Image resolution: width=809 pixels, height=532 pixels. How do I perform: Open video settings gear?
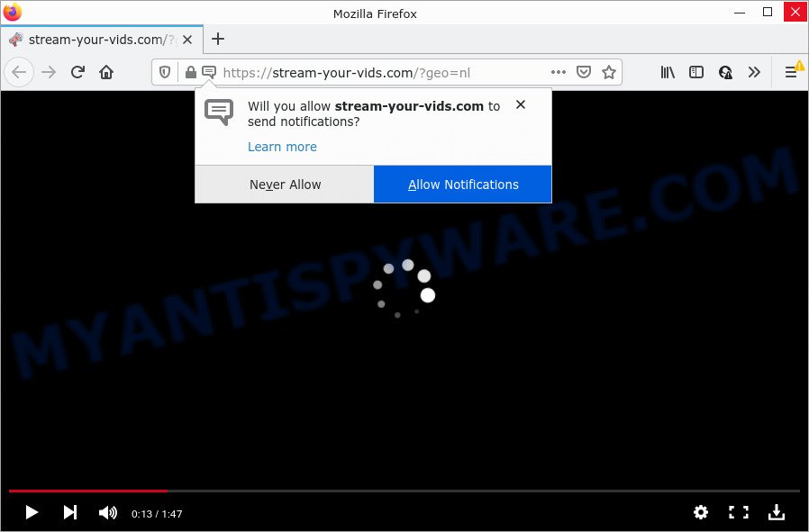coord(701,512)
